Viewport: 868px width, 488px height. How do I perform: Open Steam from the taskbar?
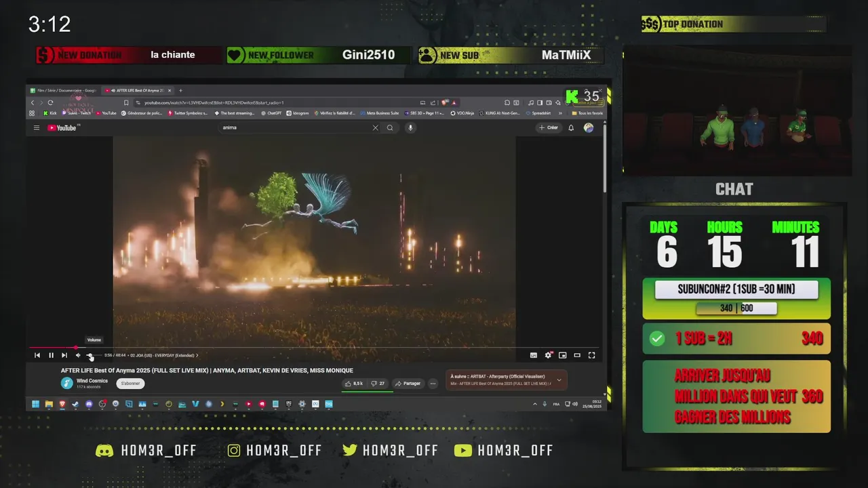point(75,404)
